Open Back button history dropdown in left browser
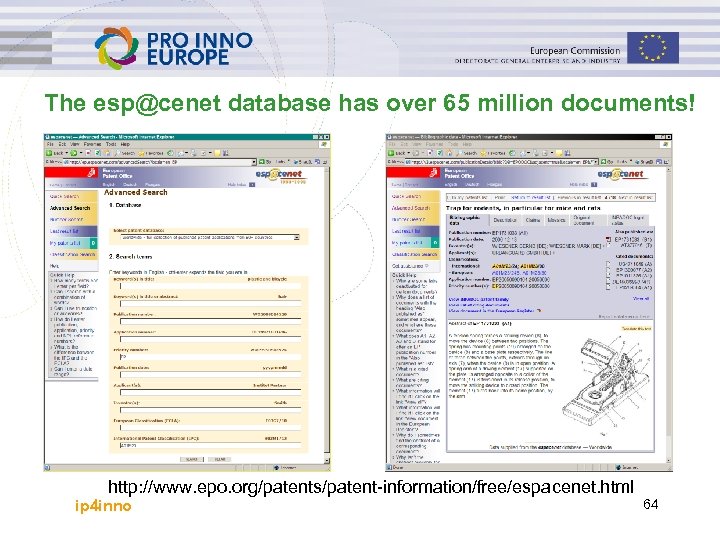Screen dimensions: 720x540 [67, 153]
